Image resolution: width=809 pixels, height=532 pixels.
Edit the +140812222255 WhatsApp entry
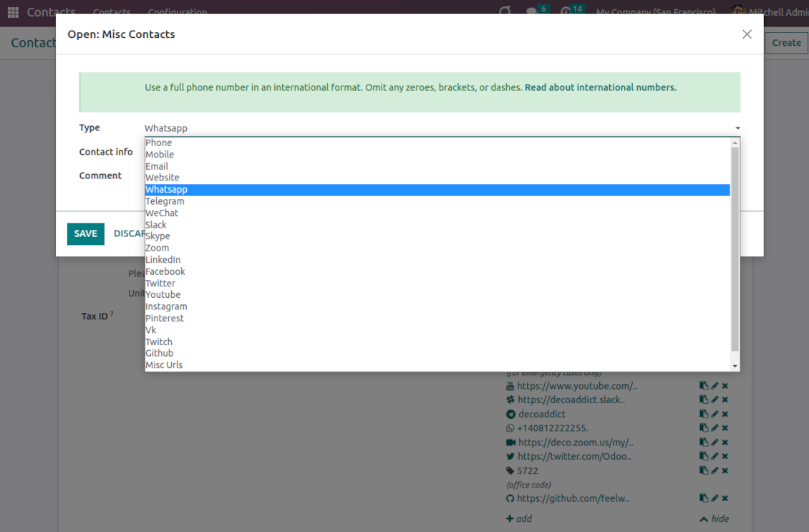click(714, 427)
